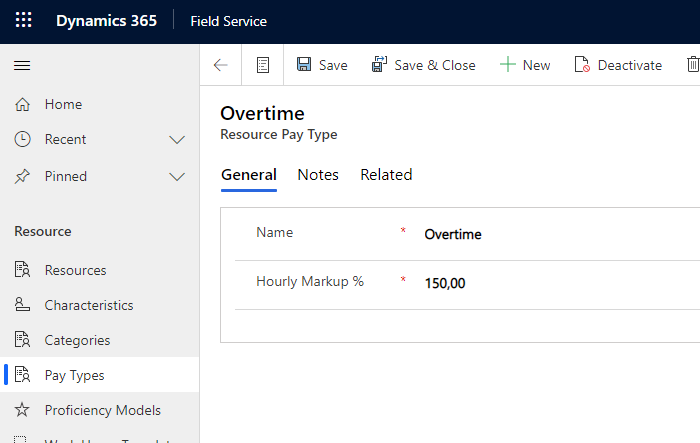Viewport: 700px width, 443px height.
Task: Click the Recent clock icon
Action: (x=22, y=139)
